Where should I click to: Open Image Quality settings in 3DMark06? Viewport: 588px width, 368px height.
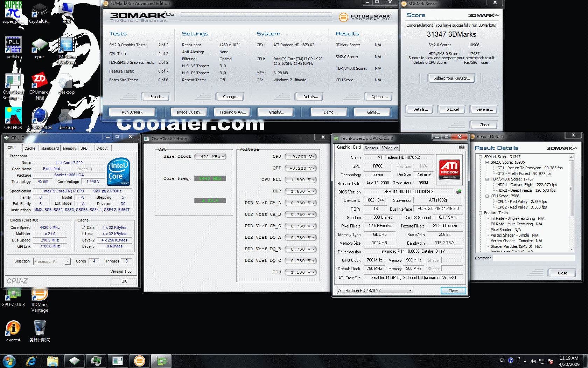pos(190,112)
